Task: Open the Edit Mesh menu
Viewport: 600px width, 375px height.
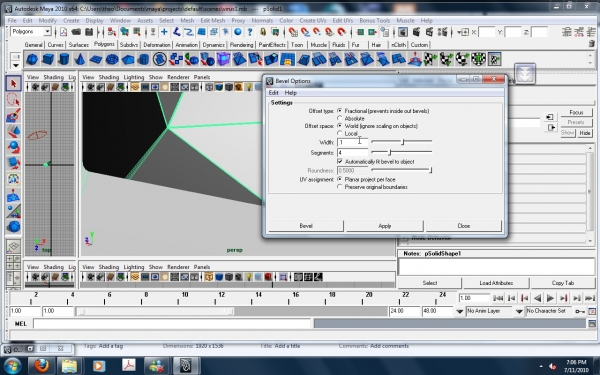Action: tap(212, 20)
